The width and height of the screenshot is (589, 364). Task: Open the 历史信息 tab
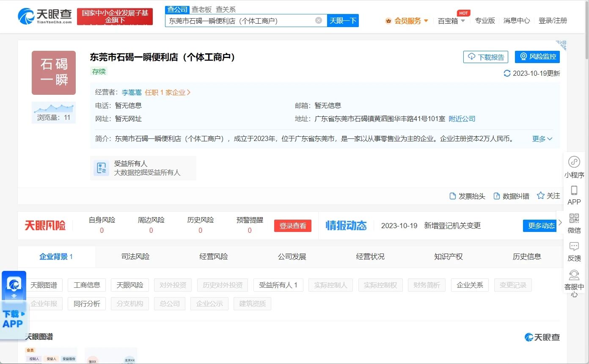pyautogui.click(x=527, y=256)
